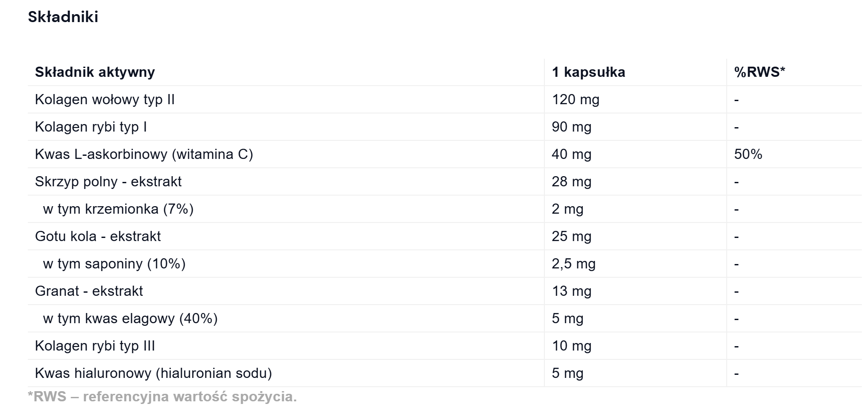Click the Kolagen rybi typ III label
This screenshot has height=415, width=868.
coord(95,346)
